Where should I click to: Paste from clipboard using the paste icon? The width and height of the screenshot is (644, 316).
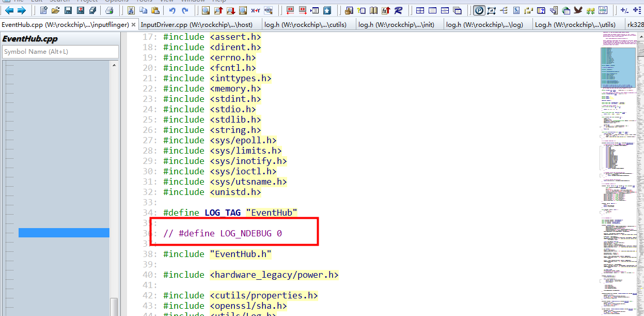[155, 10]
